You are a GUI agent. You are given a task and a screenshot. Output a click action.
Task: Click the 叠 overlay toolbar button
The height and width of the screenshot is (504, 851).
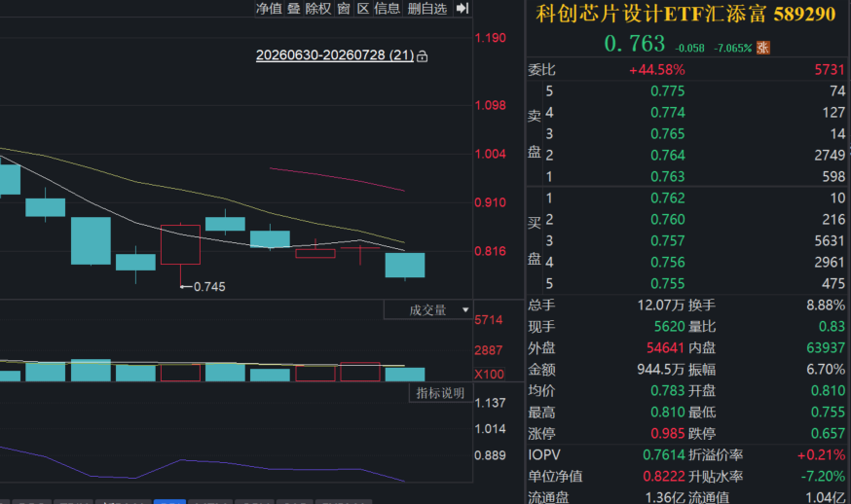point(294,8)
